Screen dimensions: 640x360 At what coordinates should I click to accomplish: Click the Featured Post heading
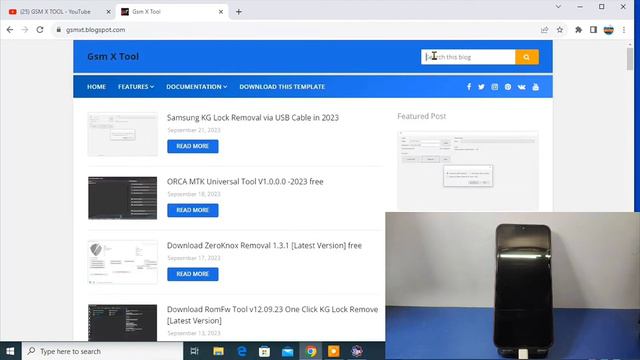click(422, 116)
